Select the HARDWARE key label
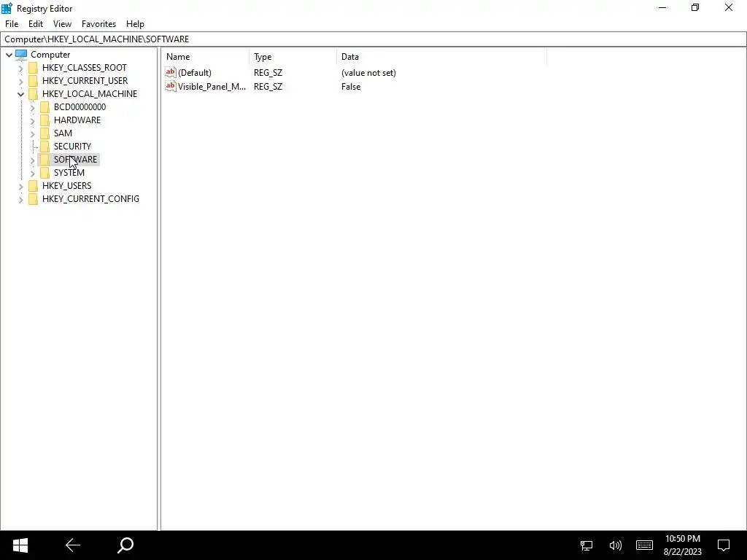747x560 pixels. click(x=77, y=120)
